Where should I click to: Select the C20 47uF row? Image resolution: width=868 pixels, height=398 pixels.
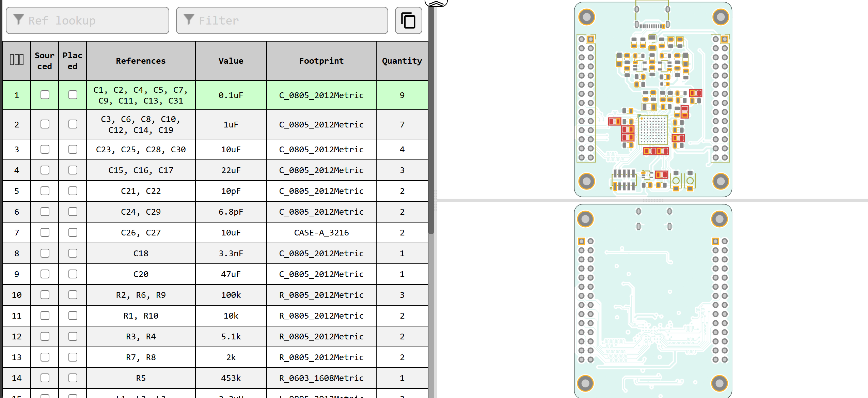[x=141, y=274]
